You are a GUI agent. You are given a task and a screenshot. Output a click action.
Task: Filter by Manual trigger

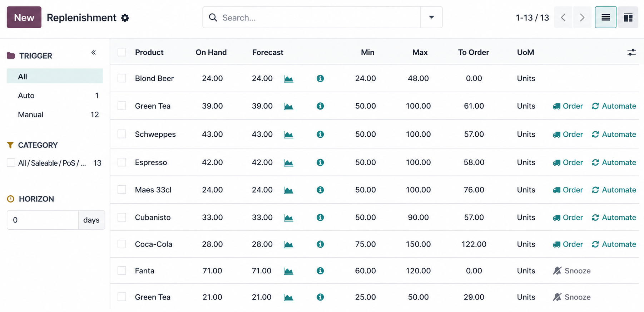pos(31,114)
